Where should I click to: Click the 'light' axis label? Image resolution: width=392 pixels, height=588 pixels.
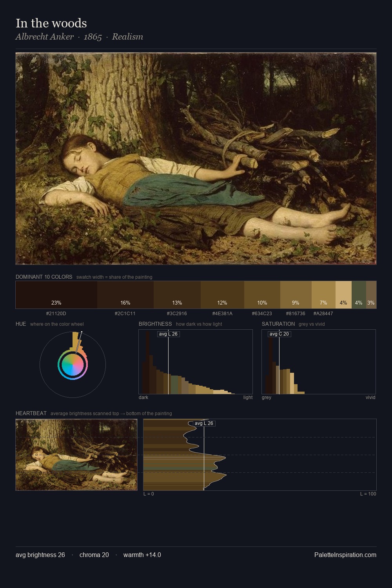pyautogui.click(x=248, y=397)
